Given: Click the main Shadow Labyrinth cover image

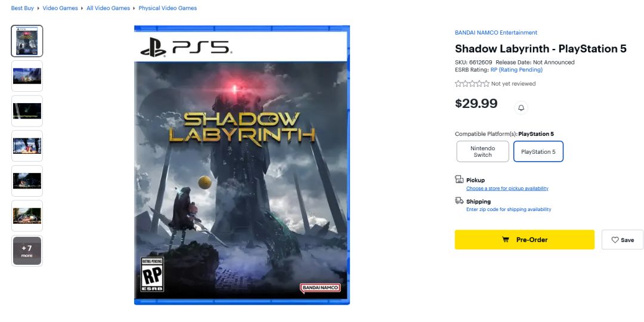Looking at the screenshot, I should point(241,165).
